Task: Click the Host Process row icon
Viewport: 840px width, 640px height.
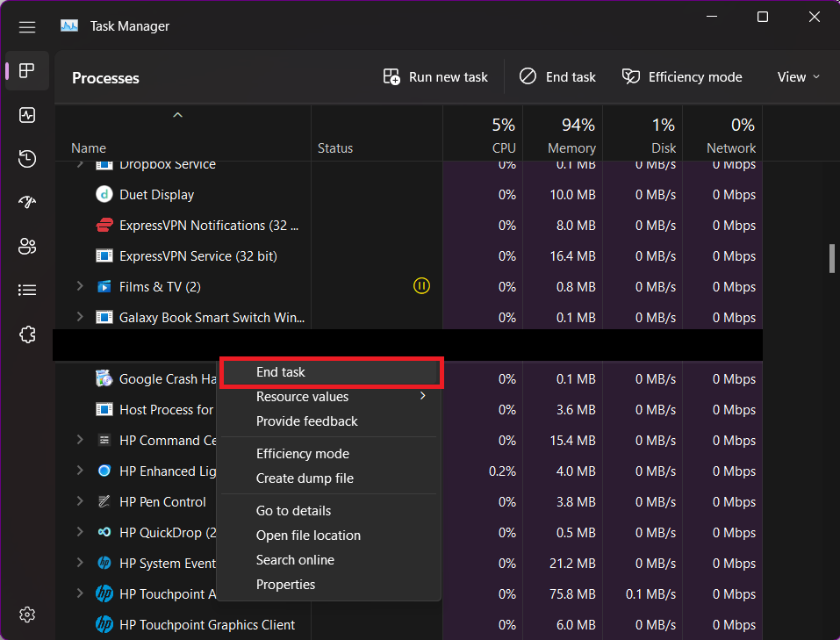Action: [104, 409]
